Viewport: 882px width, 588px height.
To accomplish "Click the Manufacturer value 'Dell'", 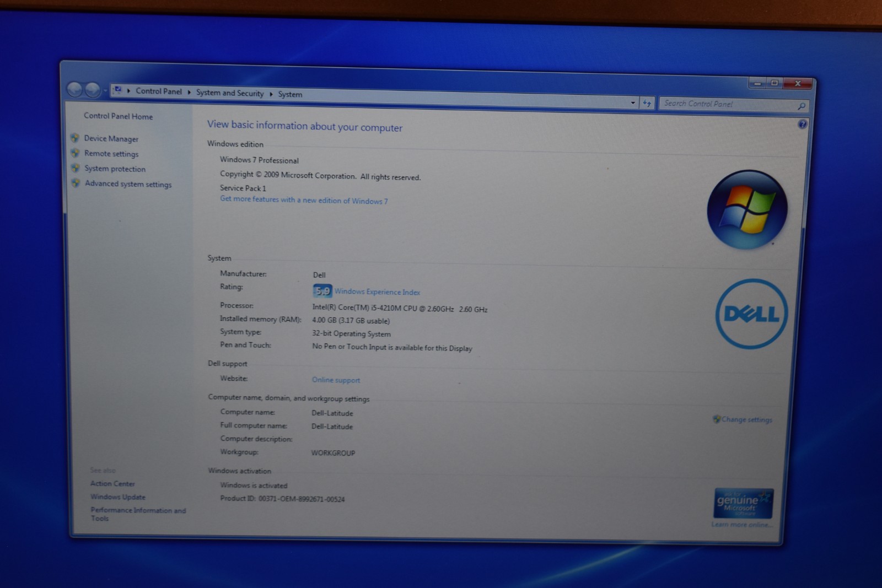I will (319, 274).
